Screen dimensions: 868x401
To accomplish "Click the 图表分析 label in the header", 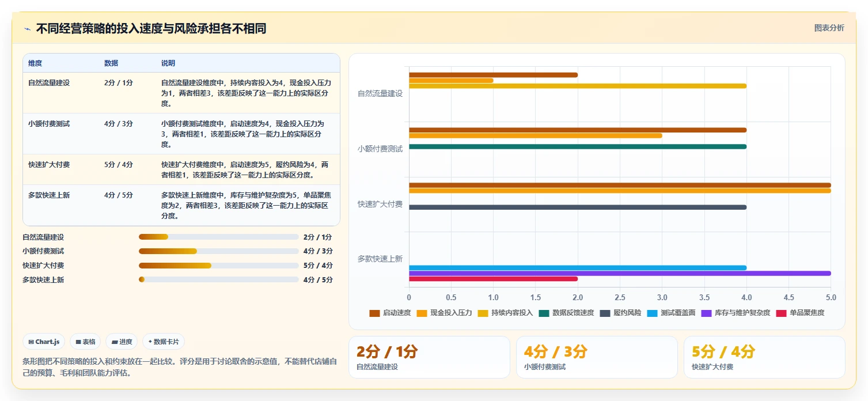I will 829,28.
